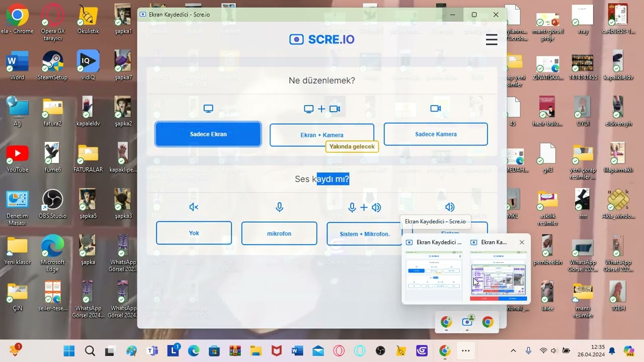
Task: Open Scre.io app in taskbar overflow popup
Action: click(467, 322)
